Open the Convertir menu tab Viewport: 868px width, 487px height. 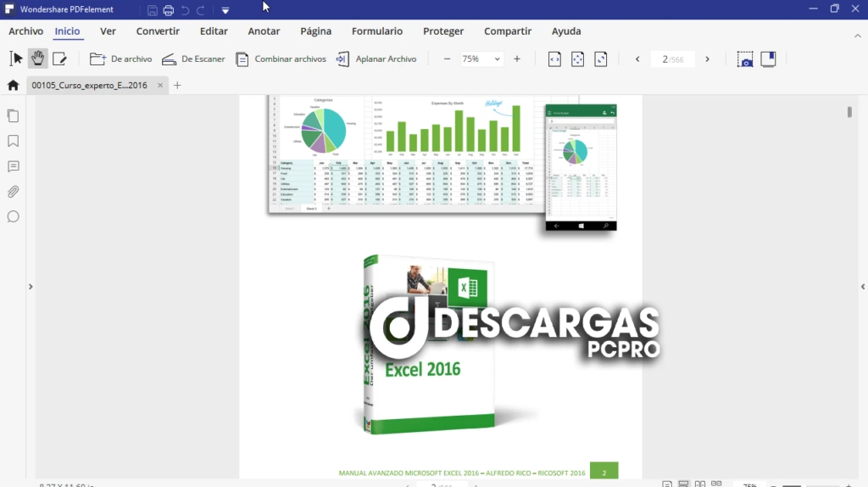[158, 31]
